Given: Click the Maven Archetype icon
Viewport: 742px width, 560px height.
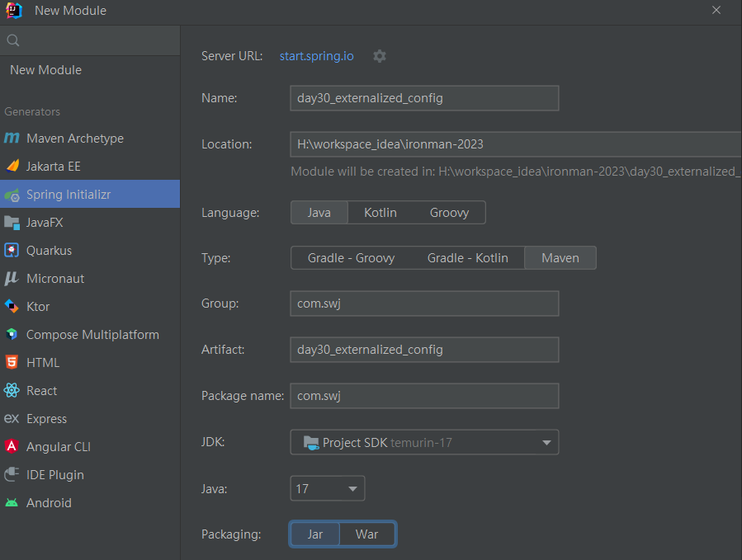Looking at the screenshot, I should (12, 138).
